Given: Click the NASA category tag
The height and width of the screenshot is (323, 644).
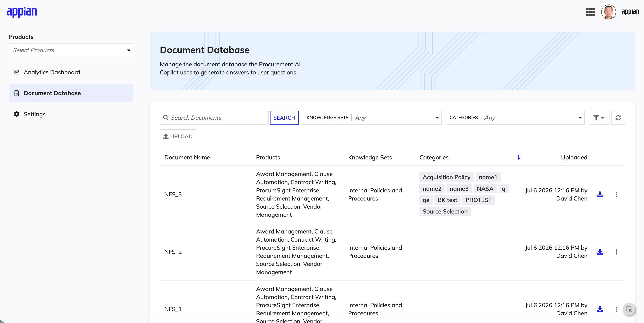Looking at the screenshot, I should click(485, 189).
